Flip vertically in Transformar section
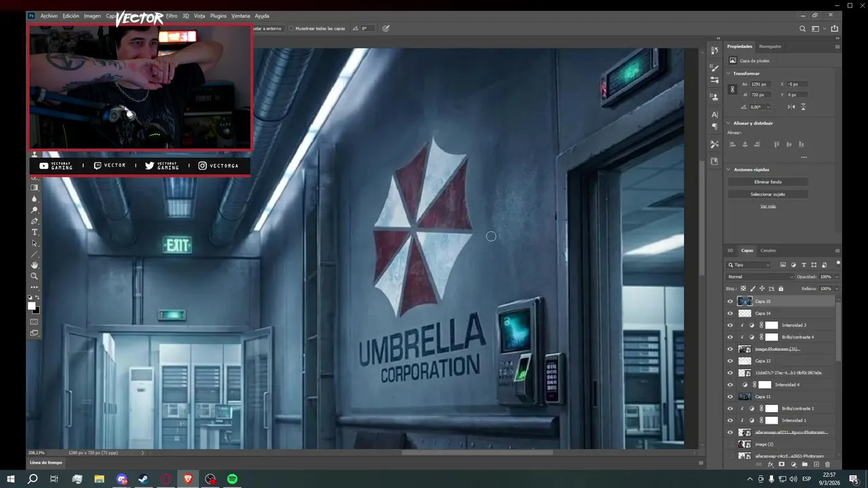868x488 pixels. click(804, 107)
